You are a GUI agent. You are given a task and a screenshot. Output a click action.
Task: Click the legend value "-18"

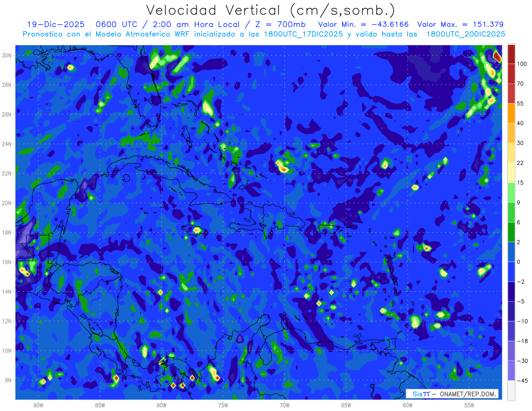click(522, 341)
